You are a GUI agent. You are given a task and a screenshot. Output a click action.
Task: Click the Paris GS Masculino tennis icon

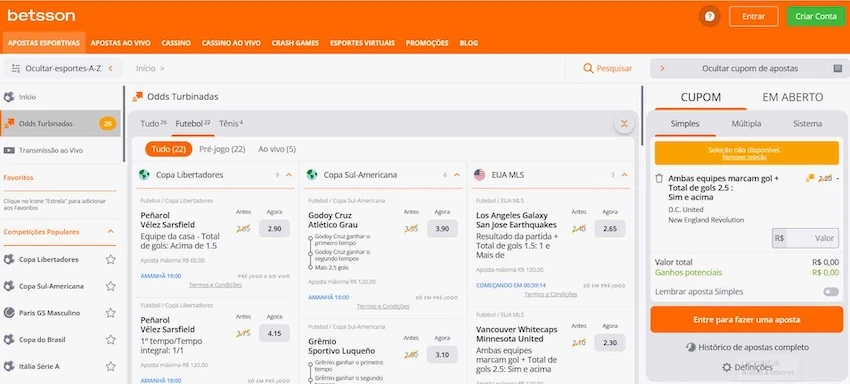(9, 312)
